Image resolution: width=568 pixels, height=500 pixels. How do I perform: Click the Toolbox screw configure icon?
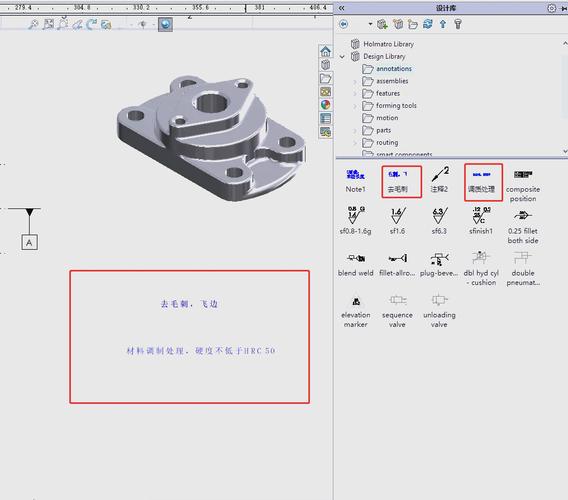458,24
